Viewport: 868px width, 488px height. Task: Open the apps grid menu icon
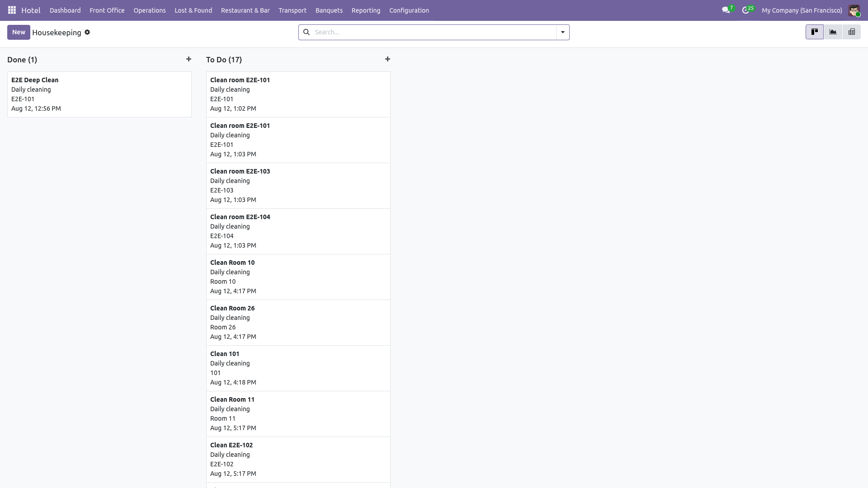pos(12,10)
